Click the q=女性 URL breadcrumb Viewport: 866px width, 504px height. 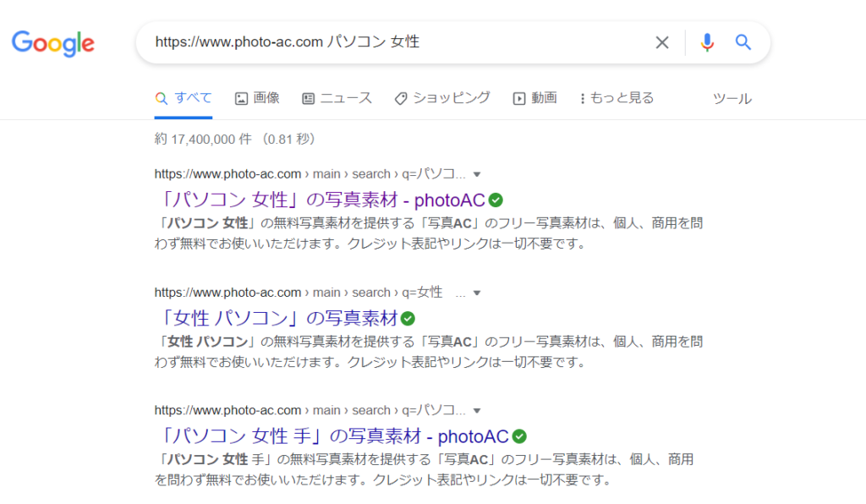click(x=310, y=293)
